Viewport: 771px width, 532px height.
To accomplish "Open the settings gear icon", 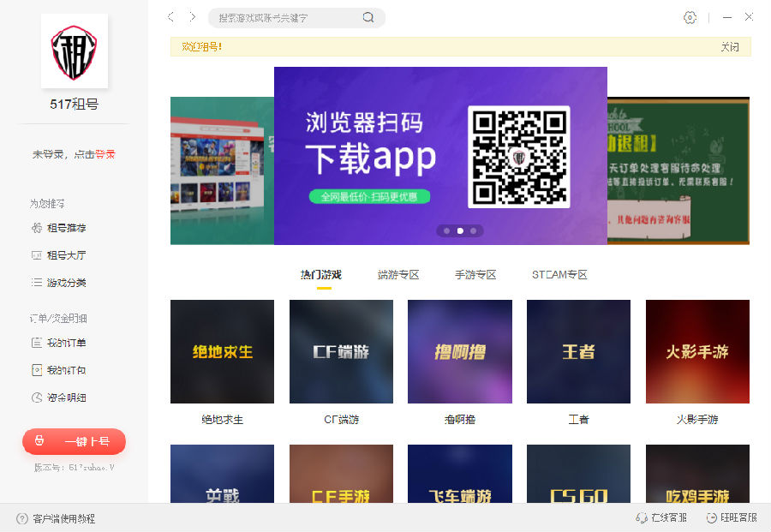I will [x=690, y=17].
